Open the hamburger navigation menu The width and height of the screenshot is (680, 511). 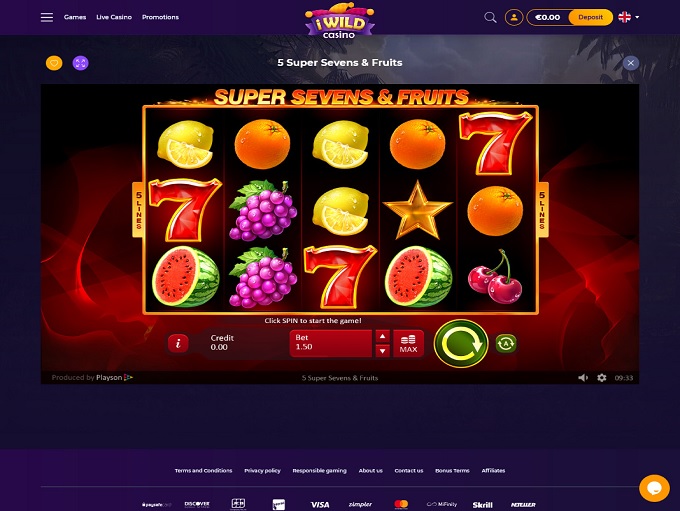[x=47, y=17]
